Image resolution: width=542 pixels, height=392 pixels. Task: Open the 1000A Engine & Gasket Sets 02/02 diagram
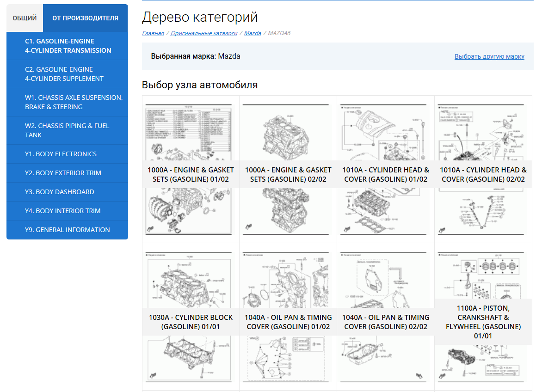click(288, 169)
